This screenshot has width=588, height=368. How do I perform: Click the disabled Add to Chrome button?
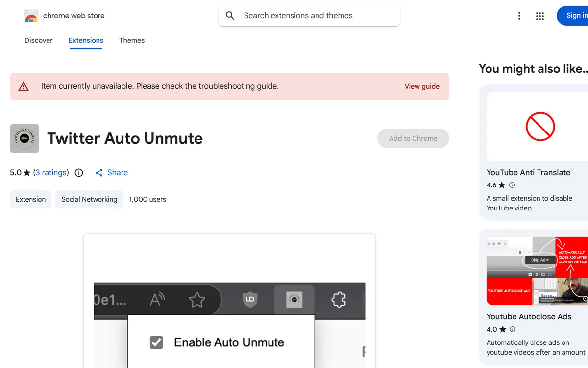click(x=413, y=138)
